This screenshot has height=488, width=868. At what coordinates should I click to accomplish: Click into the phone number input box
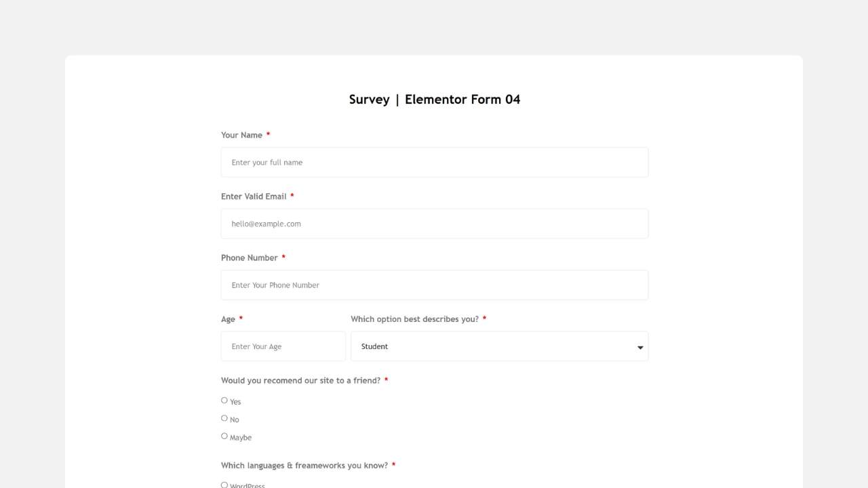click(434, 285)
